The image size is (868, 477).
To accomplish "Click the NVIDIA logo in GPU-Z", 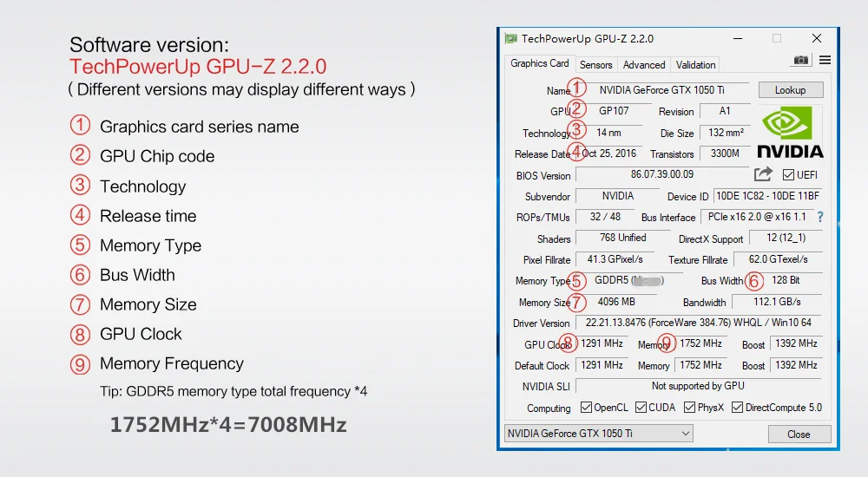I will point(790,132).
